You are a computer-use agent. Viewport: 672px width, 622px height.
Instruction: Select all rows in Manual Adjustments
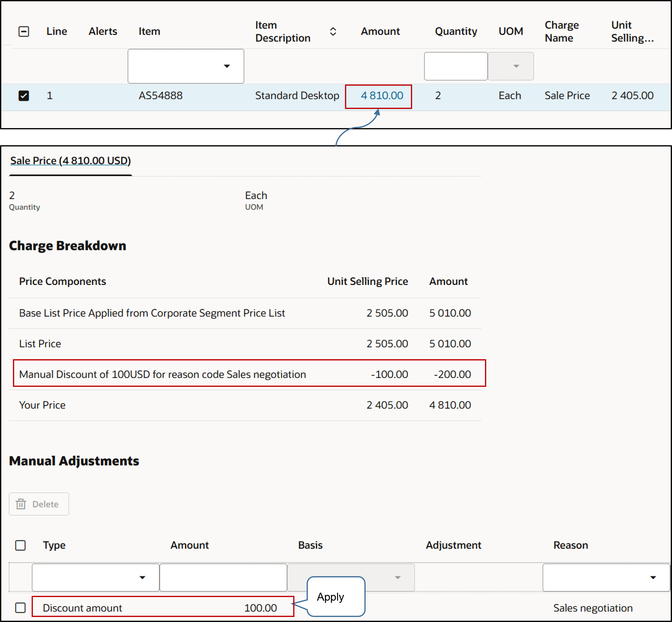click(x=20, y=545)
